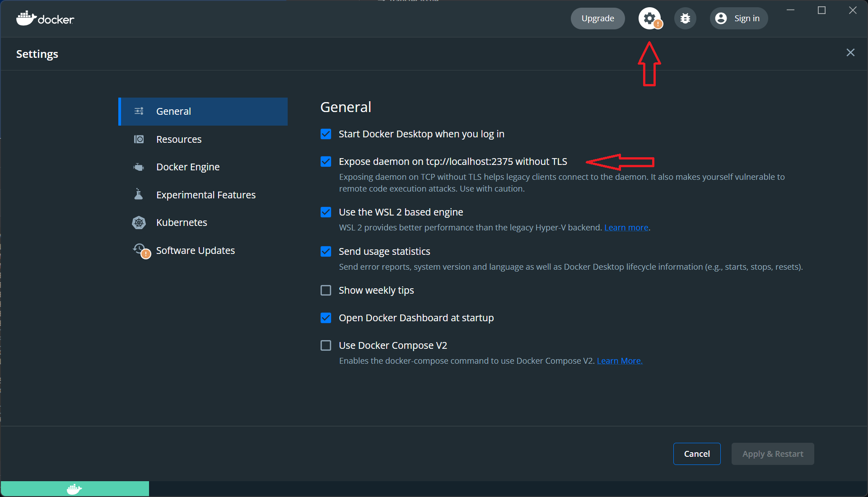Open Troubleshoot with the bug icon
Screen dimensions: 868x497
tap(685, 18)
